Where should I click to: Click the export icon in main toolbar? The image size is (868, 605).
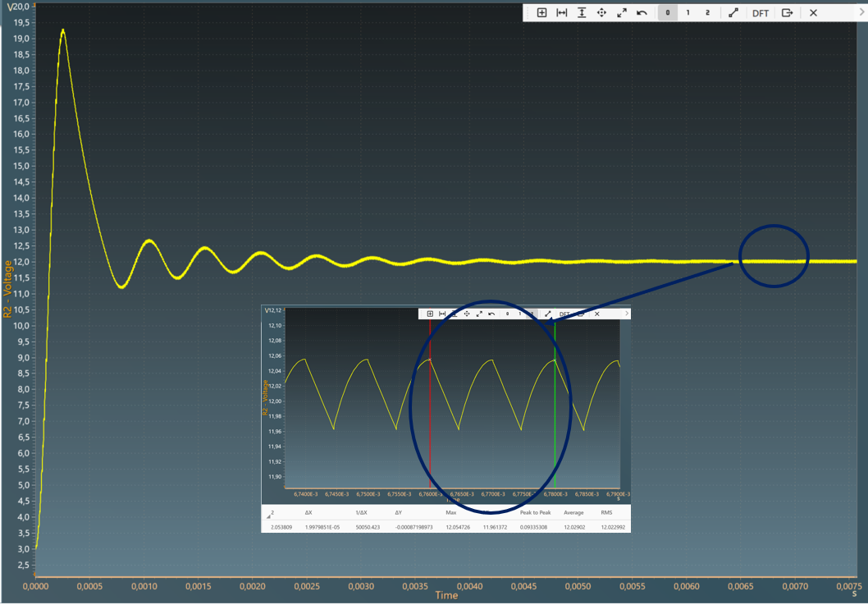[787, 13]
